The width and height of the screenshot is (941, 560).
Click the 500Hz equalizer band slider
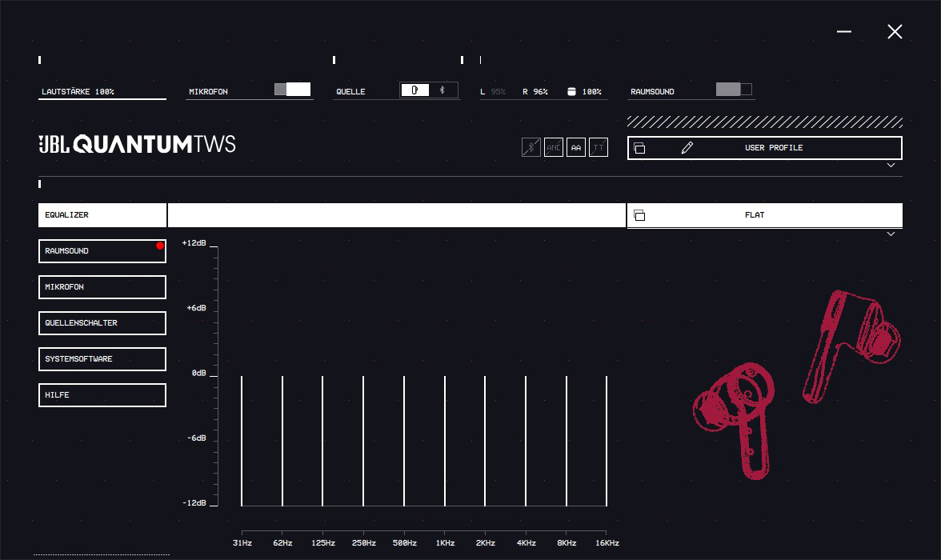(x=405, y=441)
